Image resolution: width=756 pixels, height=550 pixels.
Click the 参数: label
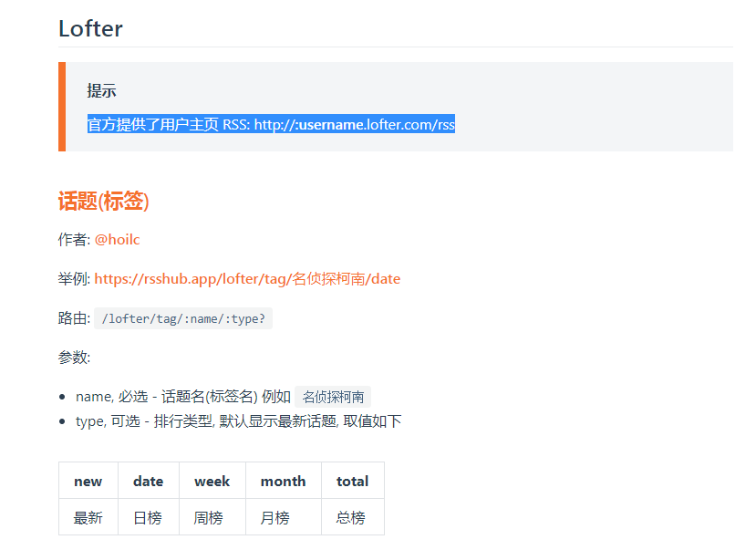[74, 358]
